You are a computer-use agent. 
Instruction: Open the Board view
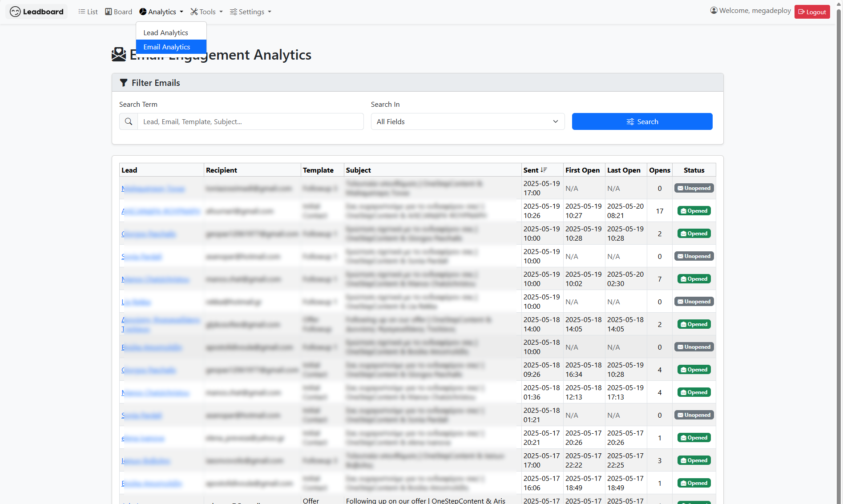[x=118, y=12]
